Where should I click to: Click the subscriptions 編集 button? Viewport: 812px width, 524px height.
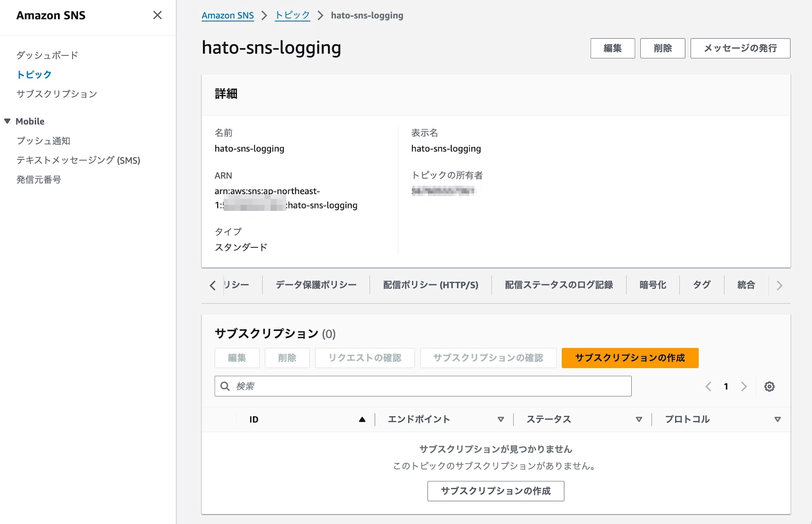[x=237, y=358]
